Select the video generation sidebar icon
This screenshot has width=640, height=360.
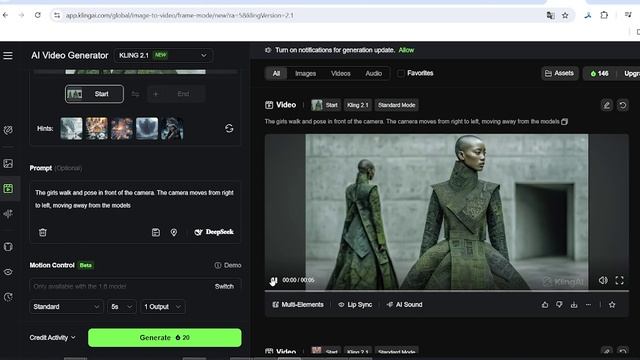(x=8, y=189)
